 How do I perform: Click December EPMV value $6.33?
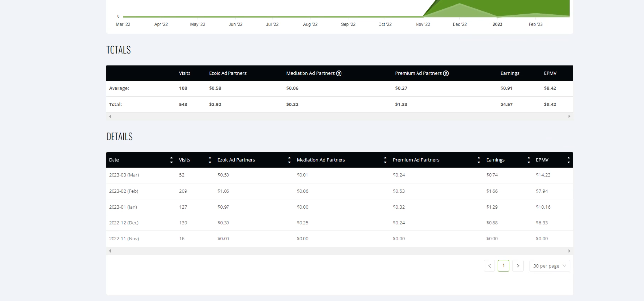542,223
